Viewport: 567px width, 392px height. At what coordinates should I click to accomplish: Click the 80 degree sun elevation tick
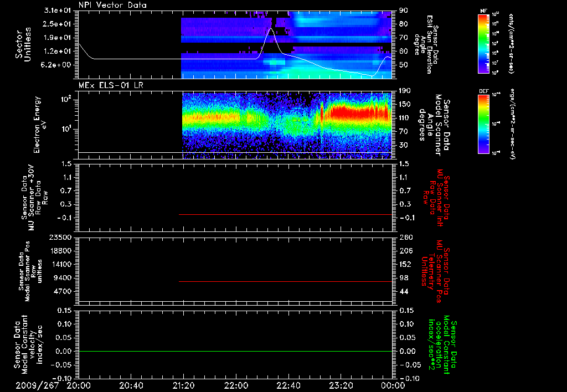pos(403,24)
